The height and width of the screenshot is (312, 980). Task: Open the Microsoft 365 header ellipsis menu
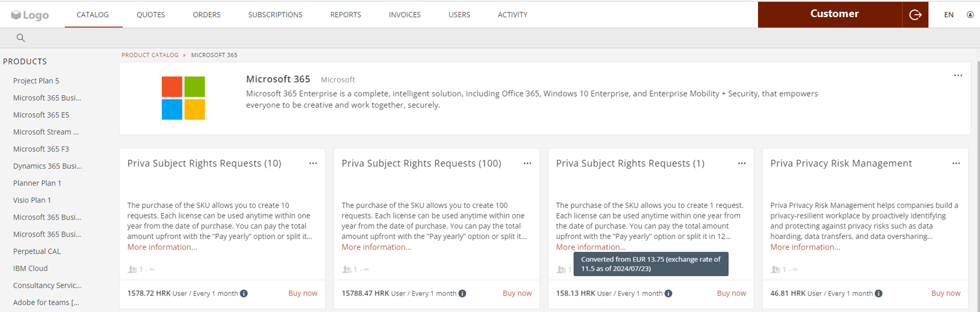[x=958, y=75]
